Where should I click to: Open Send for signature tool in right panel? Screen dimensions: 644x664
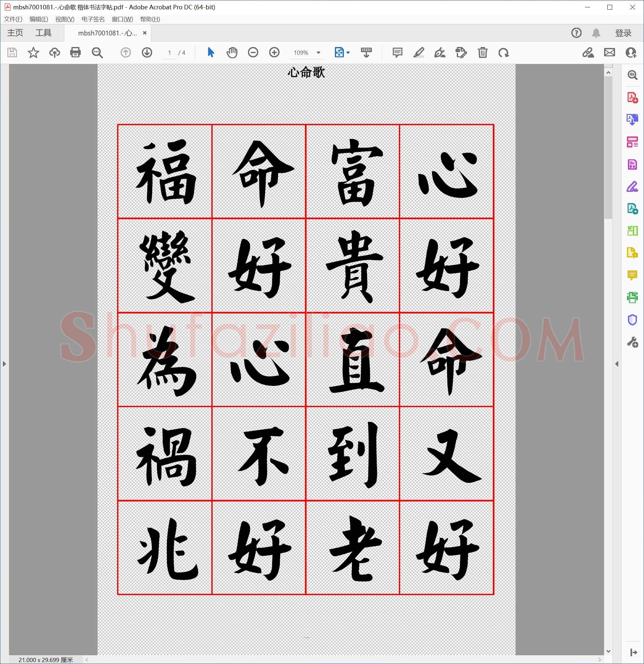click(x=632, y=209)
